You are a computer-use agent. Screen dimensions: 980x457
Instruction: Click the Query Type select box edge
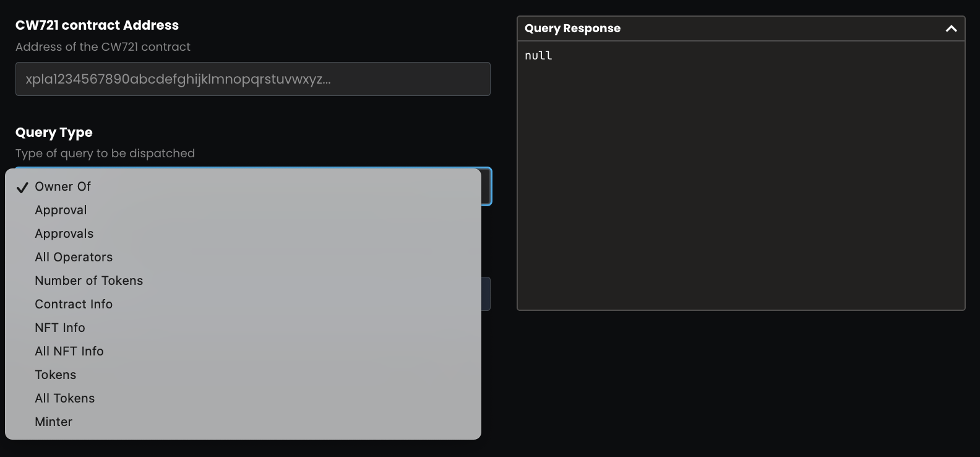click(x=486, y=186)
